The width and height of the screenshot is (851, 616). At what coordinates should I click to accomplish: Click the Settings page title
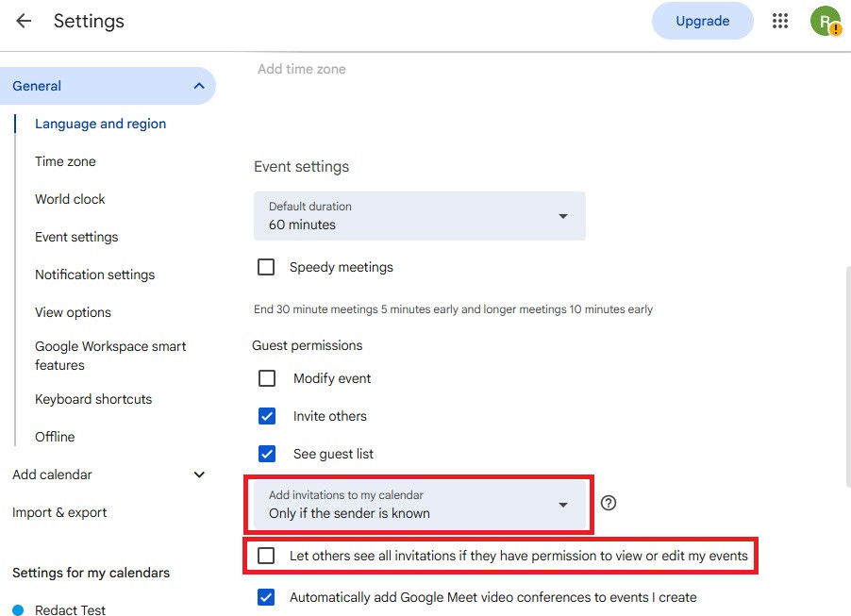89,21
